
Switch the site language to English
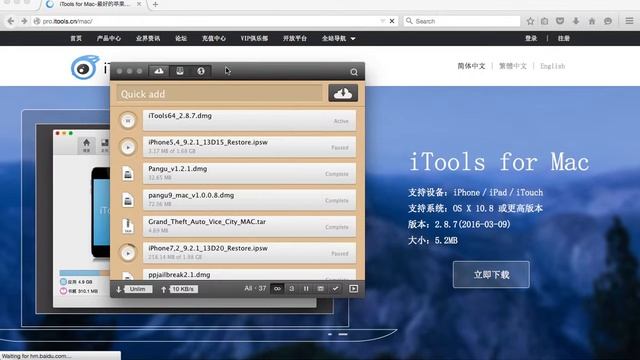[553, 66]
